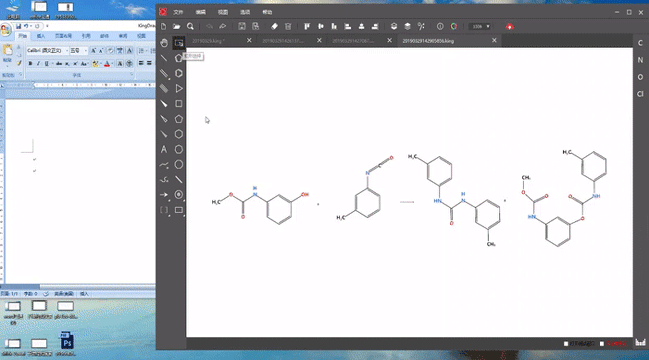Choose the text label tool
The width and height of the screenshot is (649, 360).
164,149
